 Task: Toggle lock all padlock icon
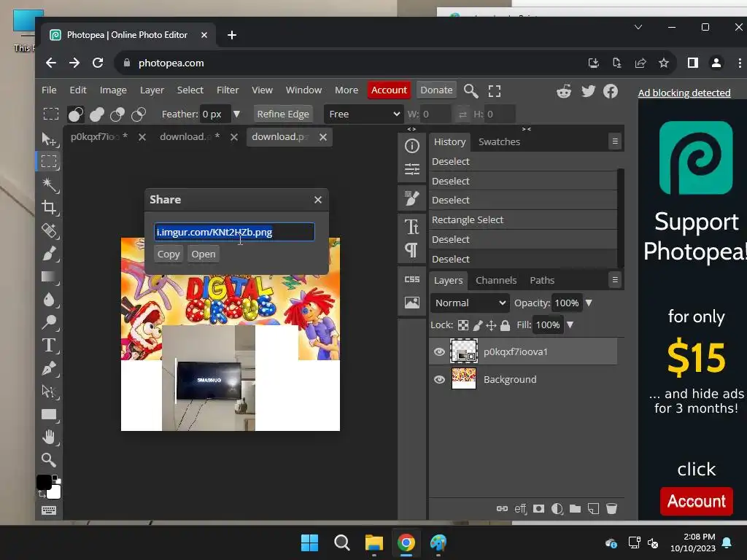click(505, 325)
